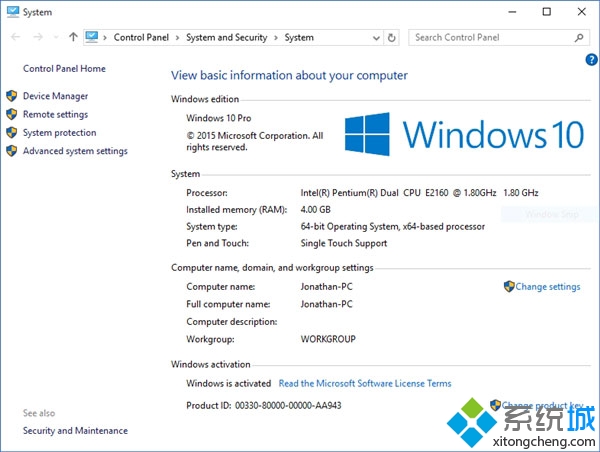The image size is (600, 452).
Task: Open Device Manager link
Action: pos(55,96)
